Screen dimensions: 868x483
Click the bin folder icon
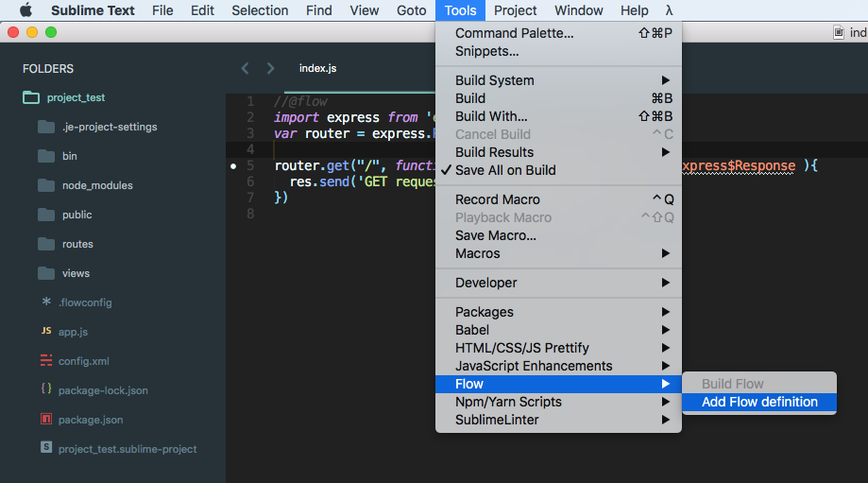pyautogui.click(x=46, y=156)
